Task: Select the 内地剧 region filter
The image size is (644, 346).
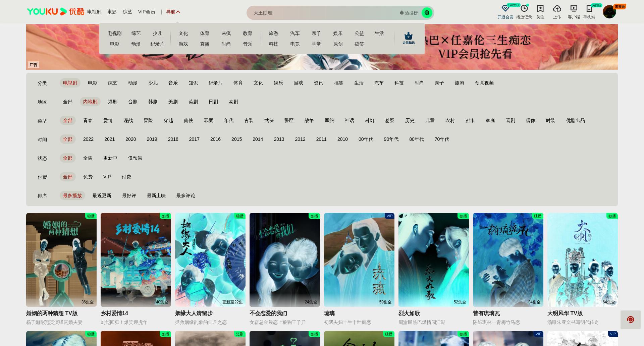Action: [x=90, y=102]
